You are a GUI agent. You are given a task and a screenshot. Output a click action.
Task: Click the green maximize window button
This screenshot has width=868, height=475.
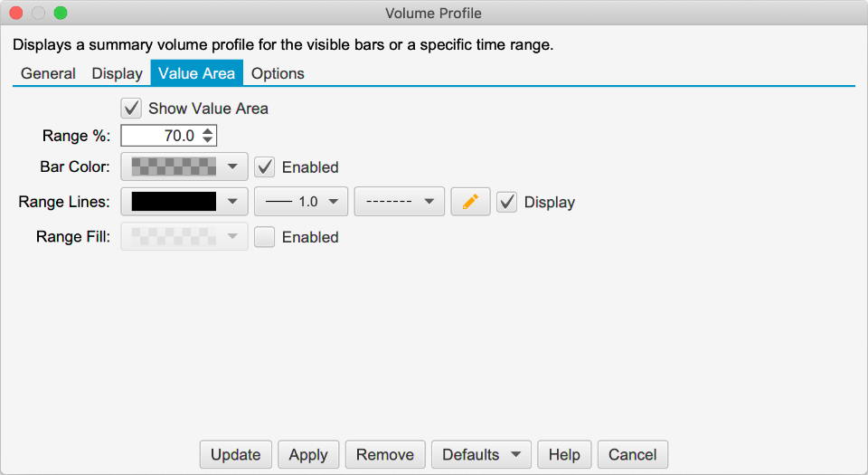[x=60, y=14]
